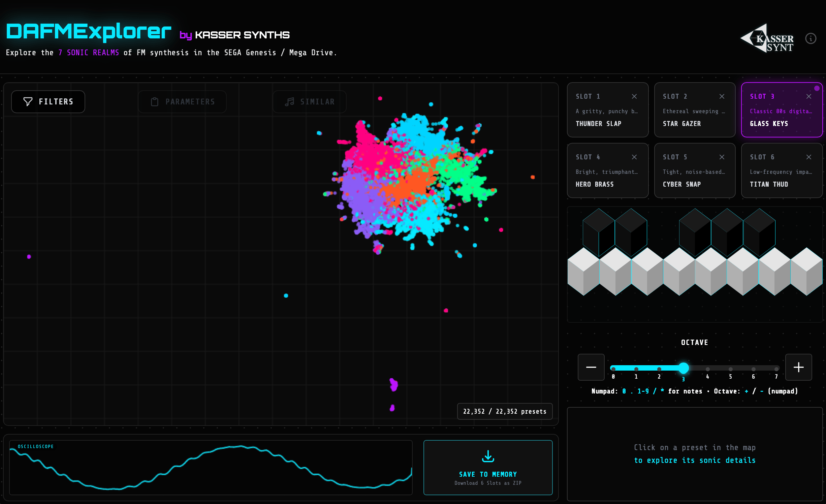Clear Slot 5 Cyber Snap

722,157
